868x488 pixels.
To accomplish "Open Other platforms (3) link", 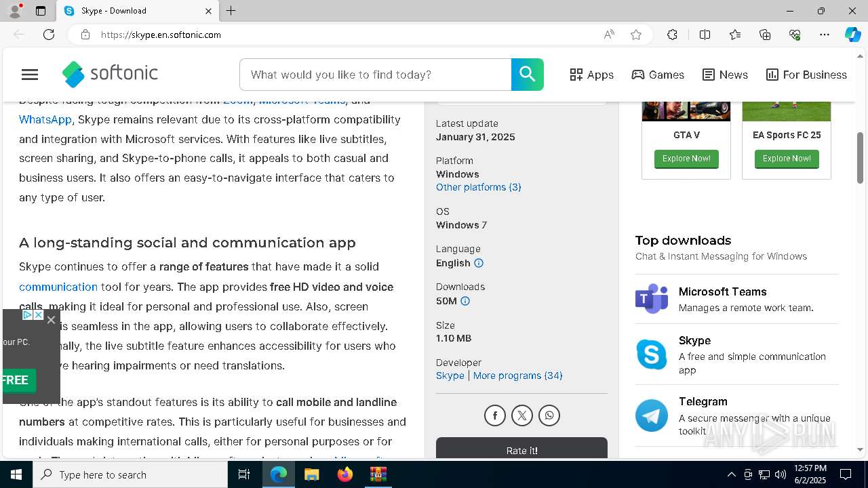I will [x=479, y=187].
